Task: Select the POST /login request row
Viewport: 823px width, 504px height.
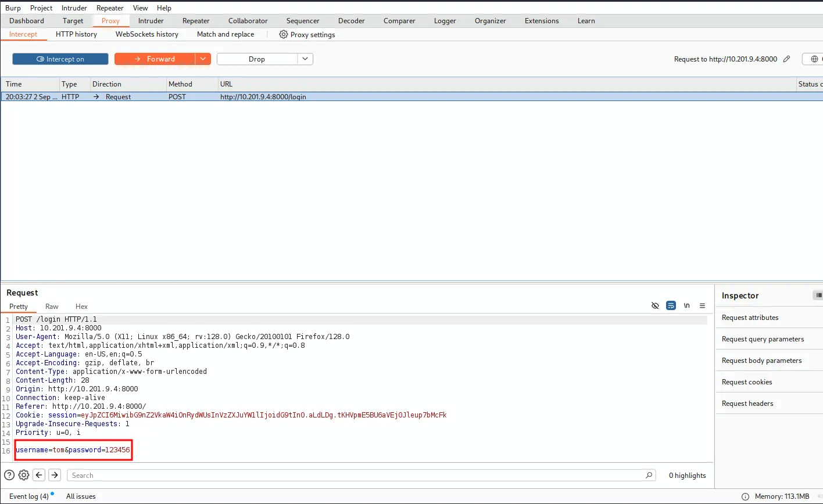Action: pos(412,97)
